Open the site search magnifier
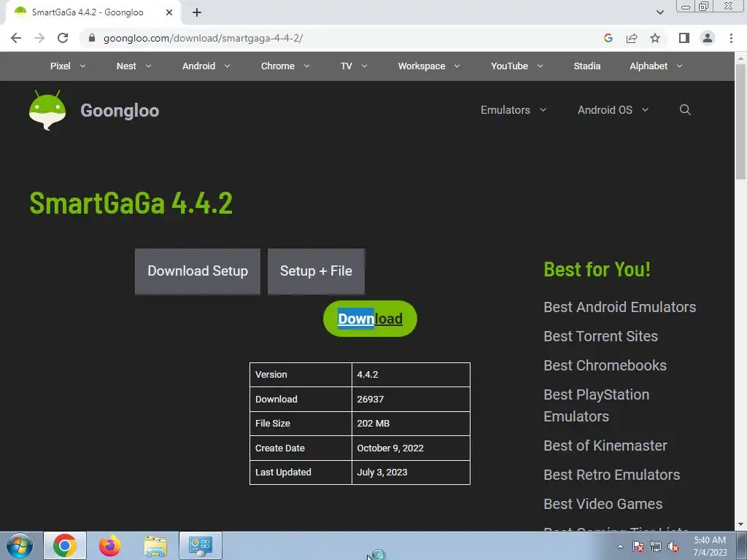The image size is (747, 560). 685,110
